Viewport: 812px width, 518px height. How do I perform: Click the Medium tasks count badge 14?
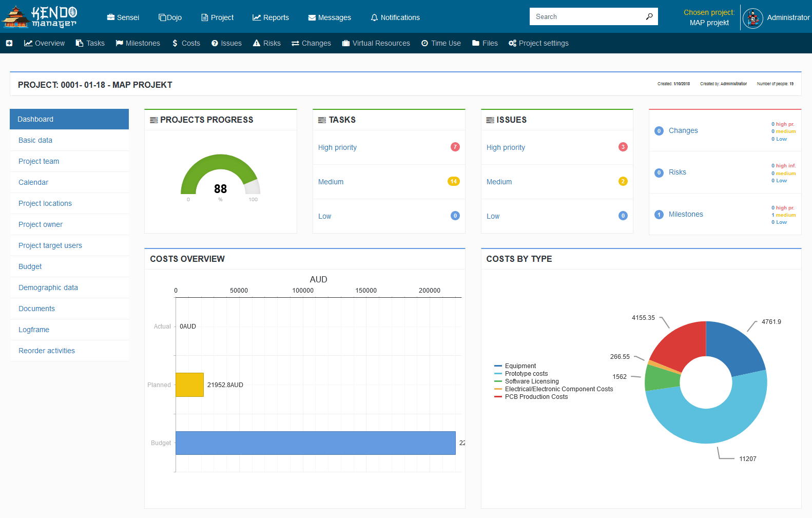454,181
